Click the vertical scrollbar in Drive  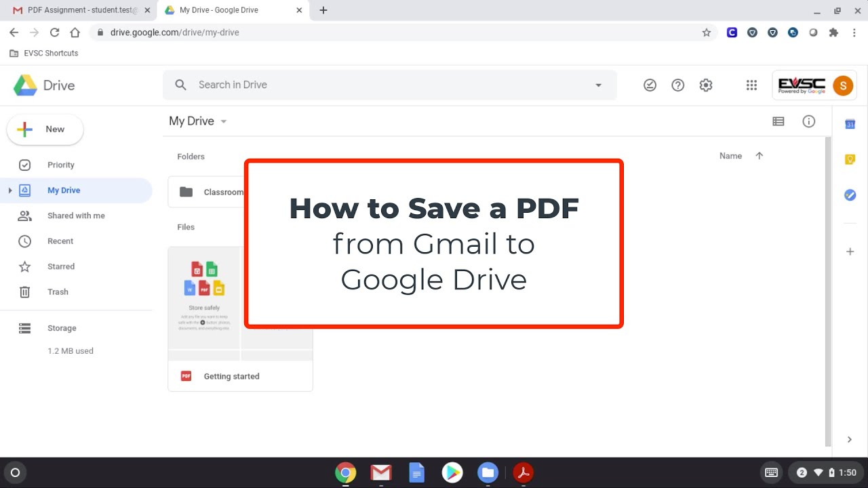coord(828,291)
